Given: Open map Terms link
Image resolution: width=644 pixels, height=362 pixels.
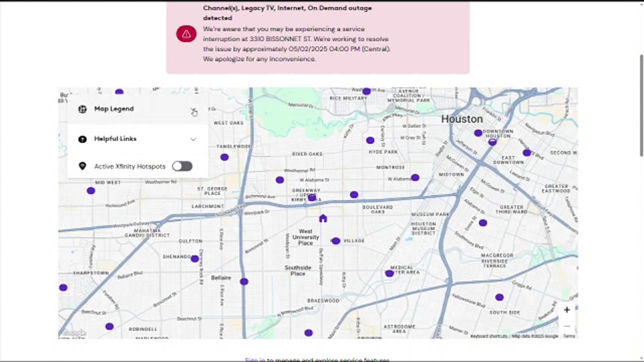Looking at the screenshot, I should point(569,336).
